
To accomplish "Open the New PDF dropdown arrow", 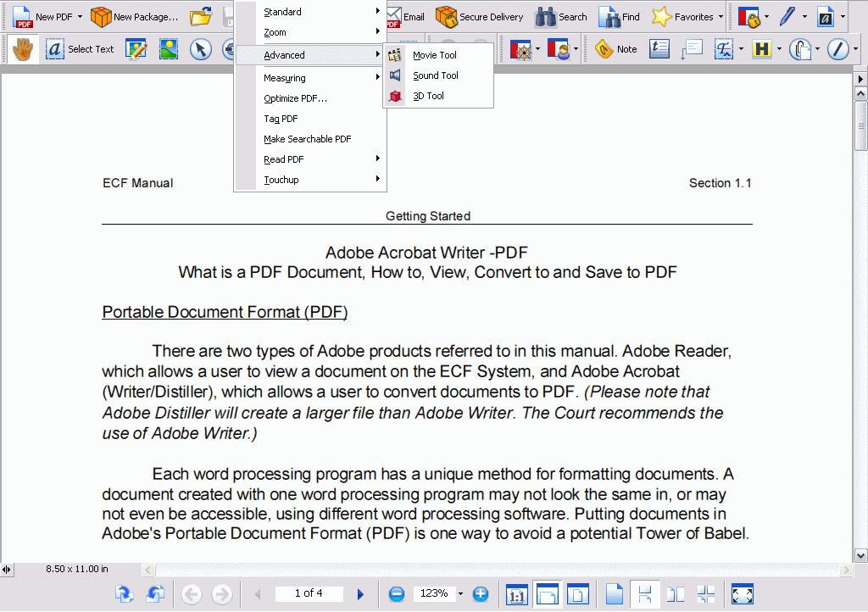I will [x=80, y=17].
